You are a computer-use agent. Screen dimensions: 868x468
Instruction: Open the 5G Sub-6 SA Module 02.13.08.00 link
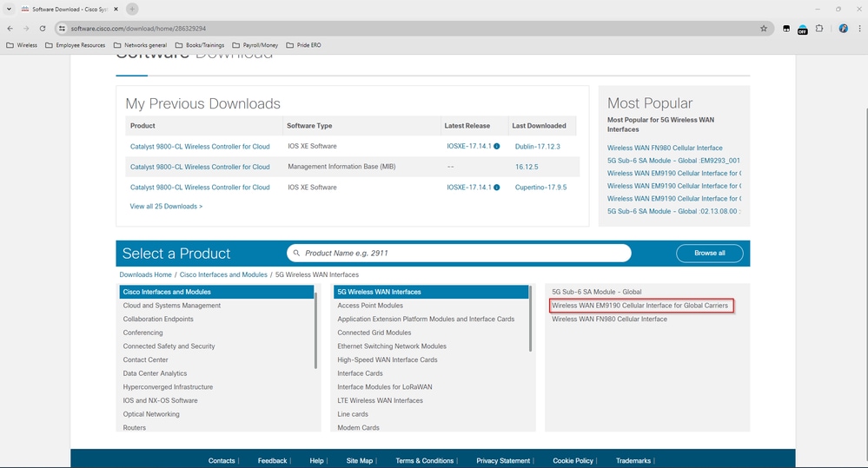[673, 211]
